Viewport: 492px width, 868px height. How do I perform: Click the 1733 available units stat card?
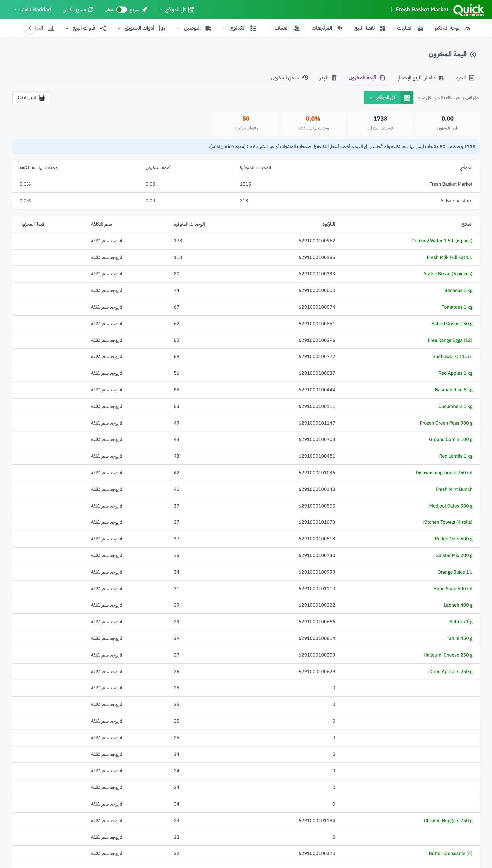click(380, 123)
